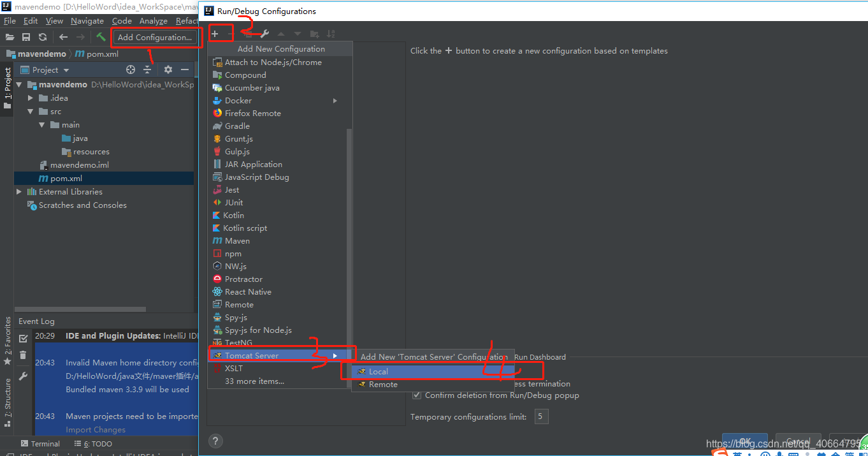Click the Collapse All icon in Project panel
This screenshot has width=868, height=456.
[x=147, y=70]
